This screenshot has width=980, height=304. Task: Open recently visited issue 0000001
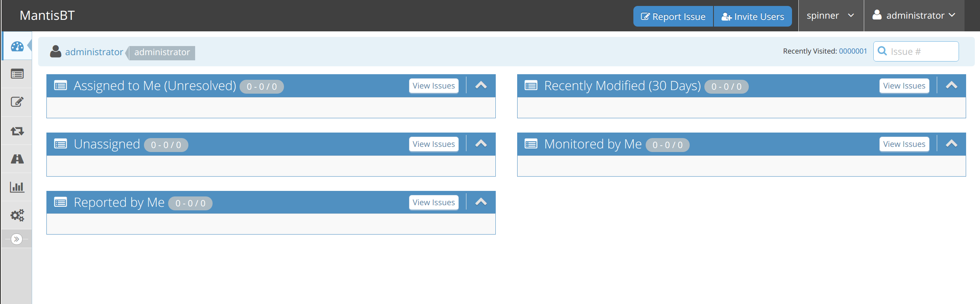coord(853,51)
